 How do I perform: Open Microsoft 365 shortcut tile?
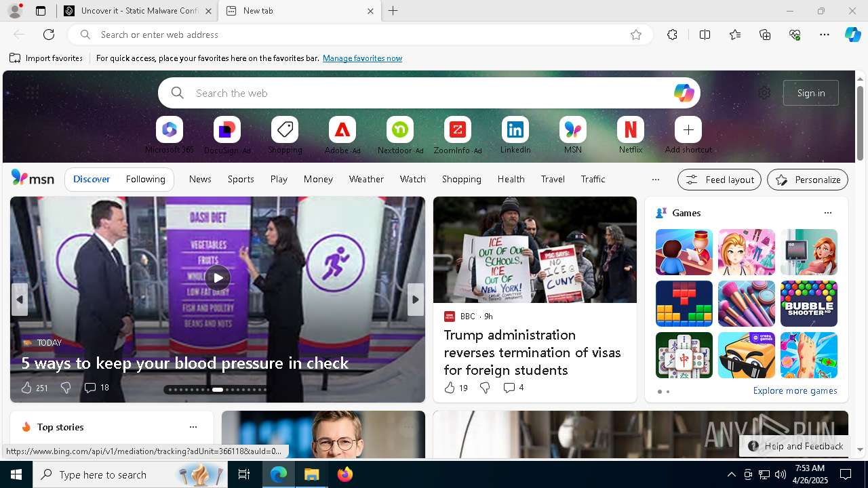click(170, 129)
